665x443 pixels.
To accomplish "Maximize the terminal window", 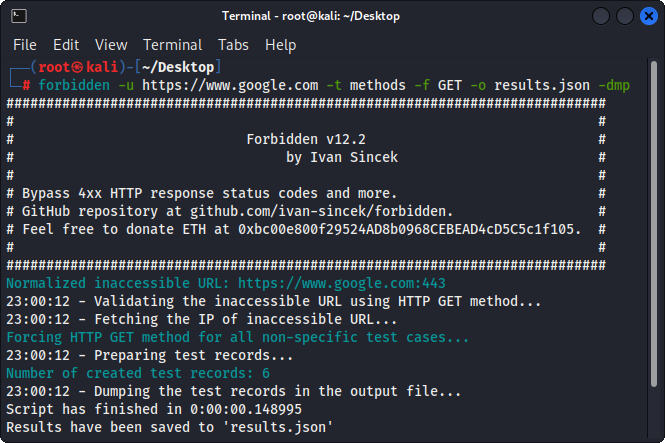I will click(624, 16).
